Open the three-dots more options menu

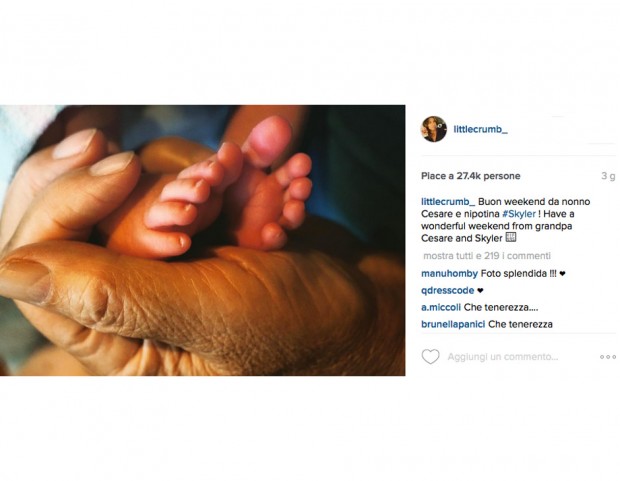point(607,357)
